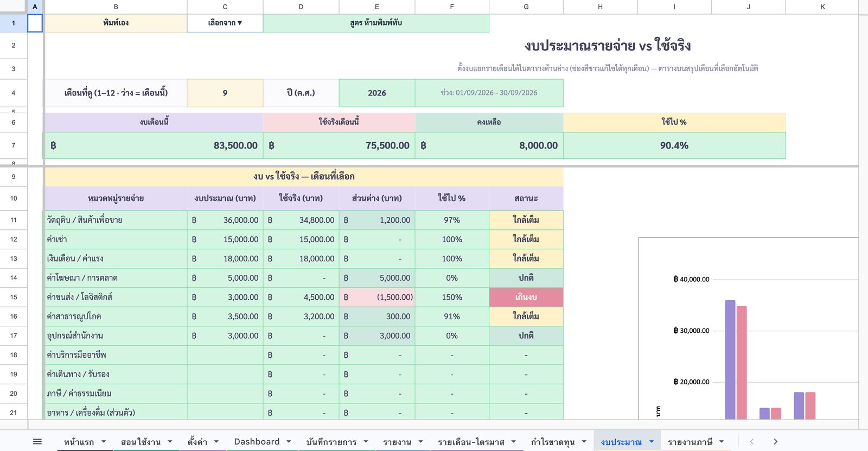Screen dimensions: 868x451
Task: Open the รายงาน sheet tab
Action: tap(397, 442)
